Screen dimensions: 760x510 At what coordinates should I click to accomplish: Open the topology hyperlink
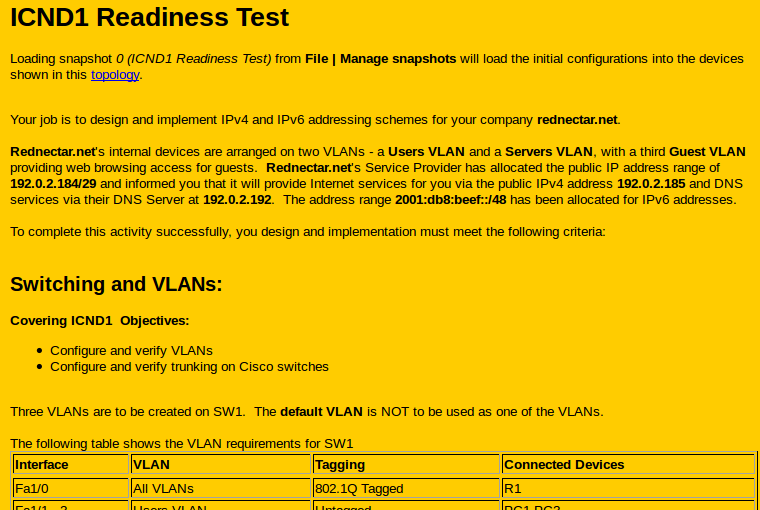[x=115, y=75]
